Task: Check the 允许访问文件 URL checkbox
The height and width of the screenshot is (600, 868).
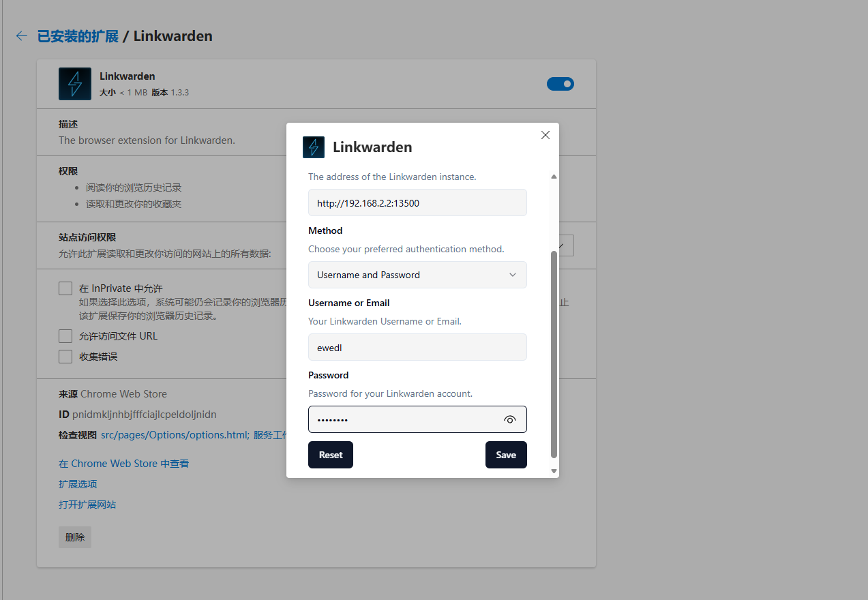Action: pos(65,336)
